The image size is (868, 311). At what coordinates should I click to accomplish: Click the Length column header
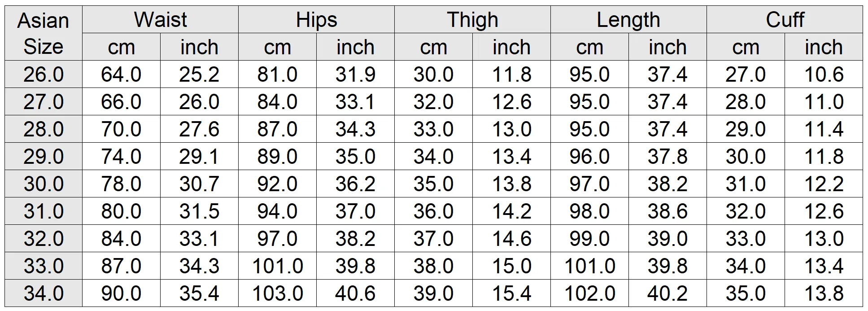pyautogui.click(x=628, y=20)
